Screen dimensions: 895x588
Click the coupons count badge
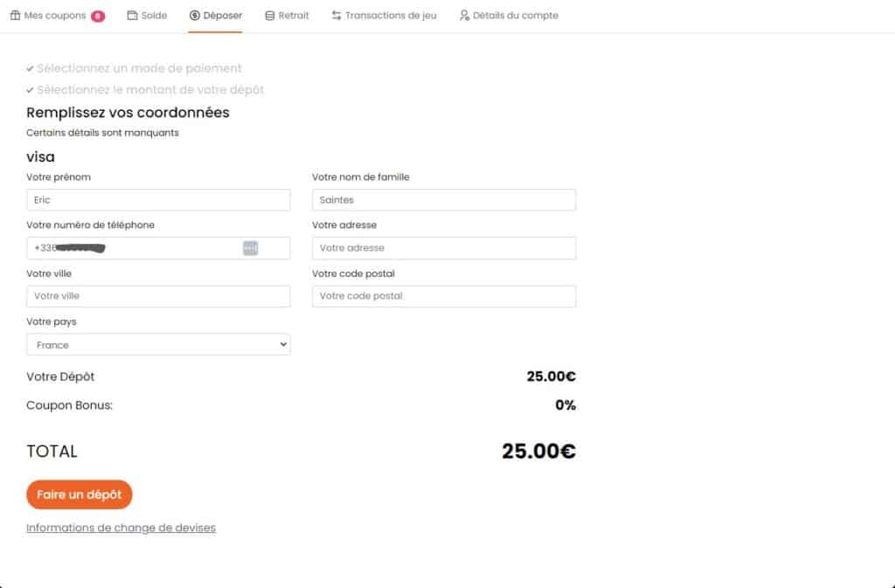[98, 16]
